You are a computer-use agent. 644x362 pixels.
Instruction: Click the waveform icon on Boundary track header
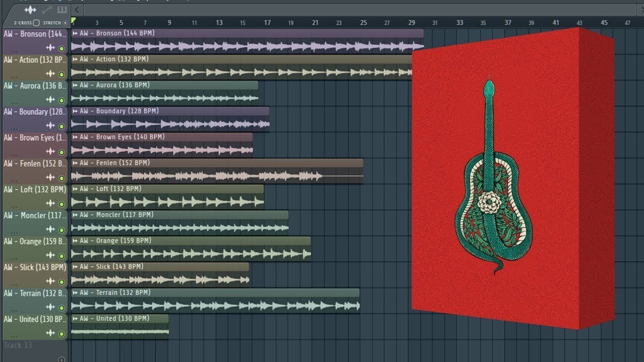click(x=50, y=126)
